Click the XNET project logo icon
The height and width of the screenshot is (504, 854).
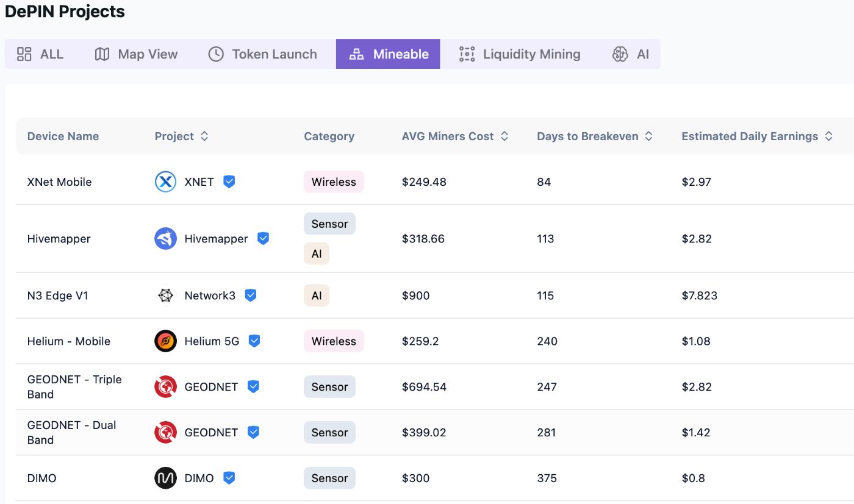coord(165,182)
